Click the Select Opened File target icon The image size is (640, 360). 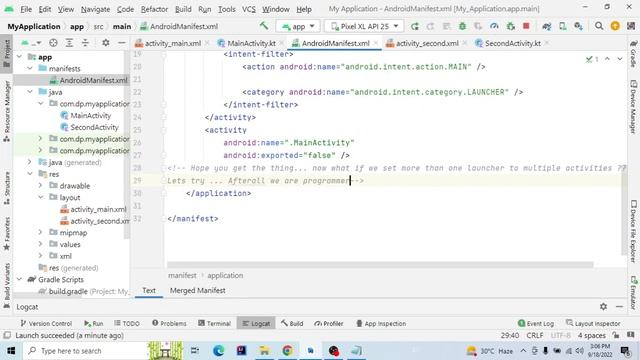[x=53, y=43]
